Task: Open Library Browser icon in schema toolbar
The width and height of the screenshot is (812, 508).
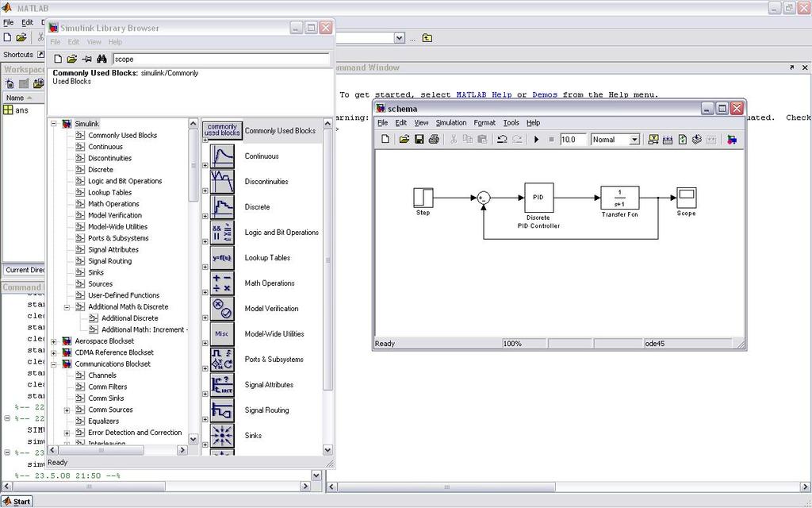Action: coord(732,140)
